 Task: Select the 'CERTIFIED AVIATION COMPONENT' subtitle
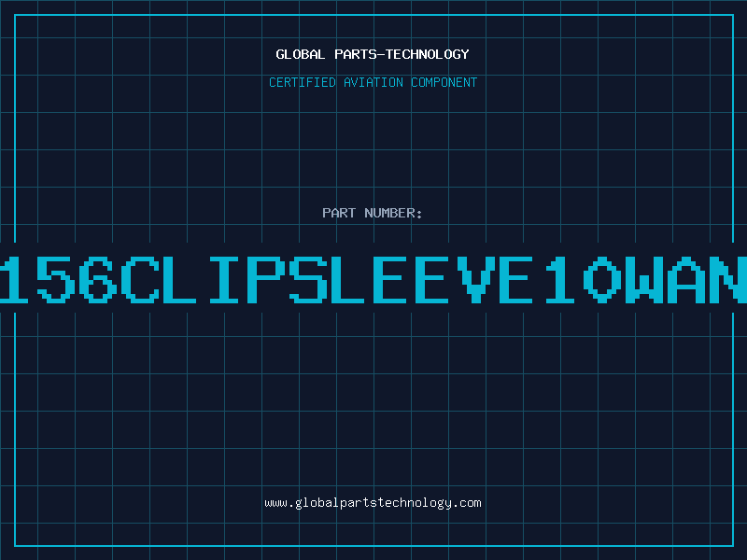tap(373, 82)
